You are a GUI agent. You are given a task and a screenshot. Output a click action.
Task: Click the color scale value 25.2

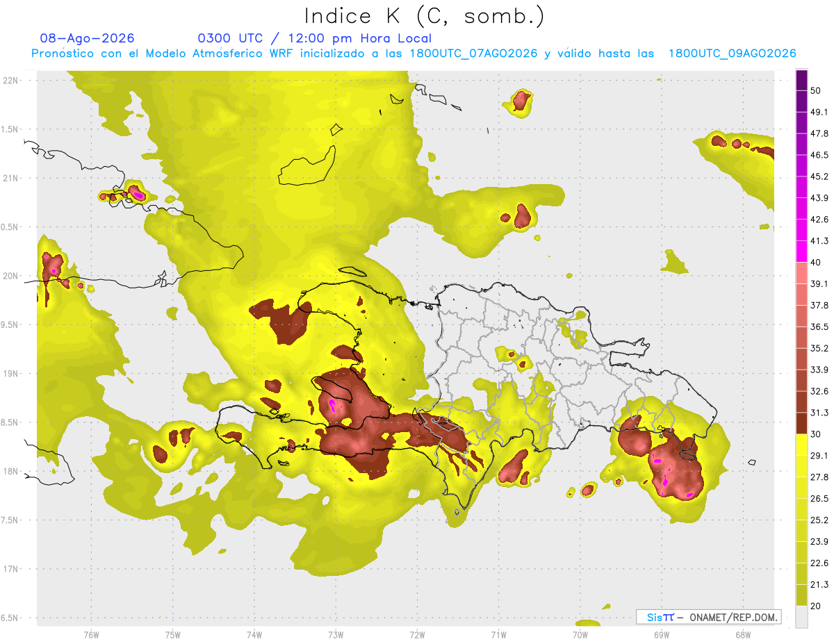(820, 520)
